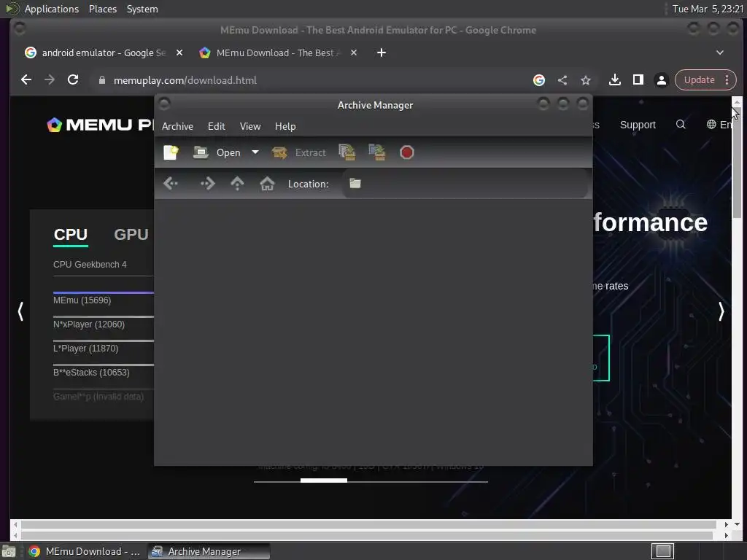Screen dimensions: 747x560
Task: Go up one level in archive
Action: click(x=237, y=183)
